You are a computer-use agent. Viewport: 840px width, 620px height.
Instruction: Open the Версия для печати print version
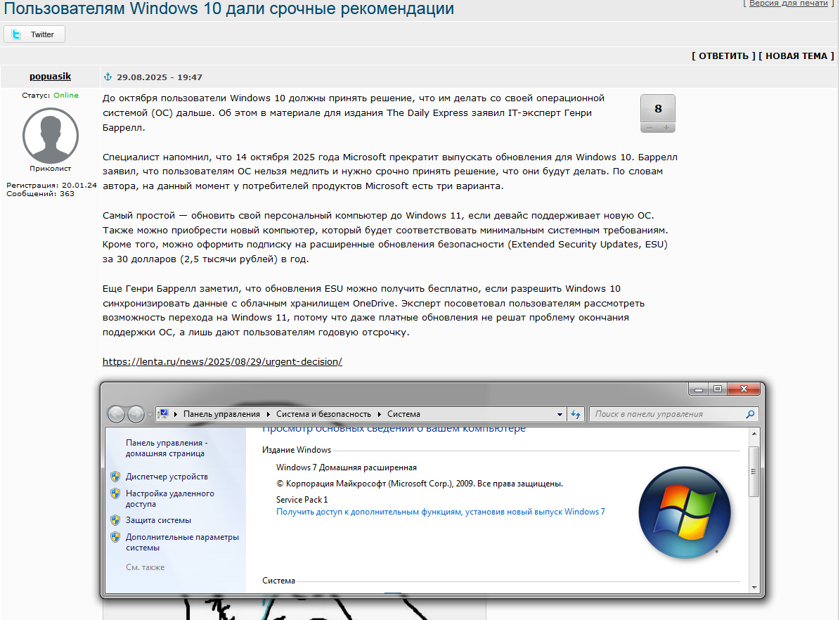click(788, 4)
